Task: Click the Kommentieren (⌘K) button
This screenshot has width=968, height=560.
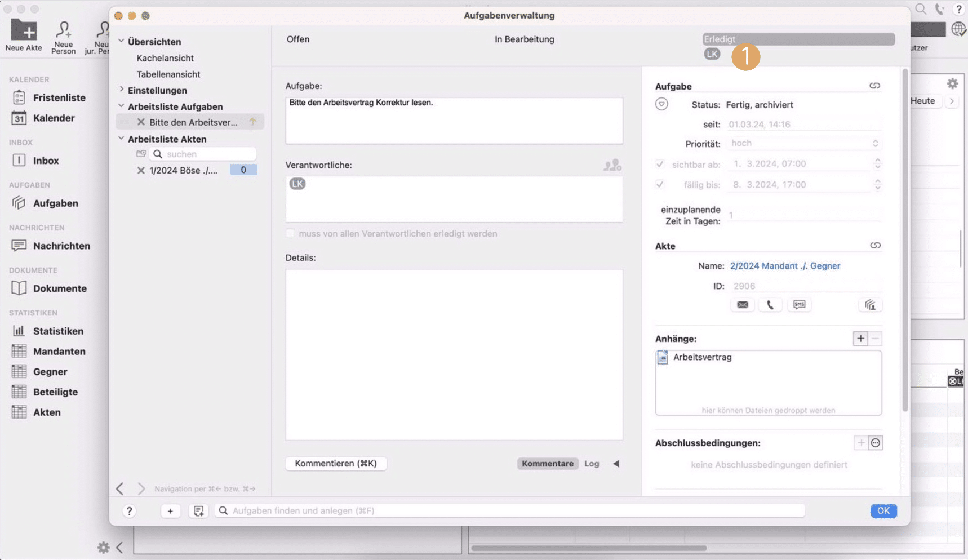Action: pyautogui.click(x=336, y=463)
